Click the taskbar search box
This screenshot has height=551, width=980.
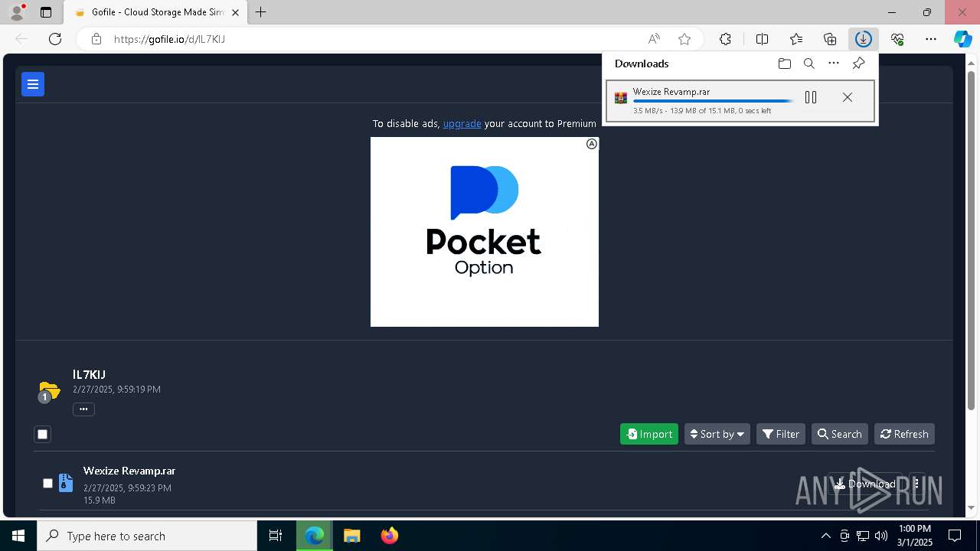[x=147, y=536]
